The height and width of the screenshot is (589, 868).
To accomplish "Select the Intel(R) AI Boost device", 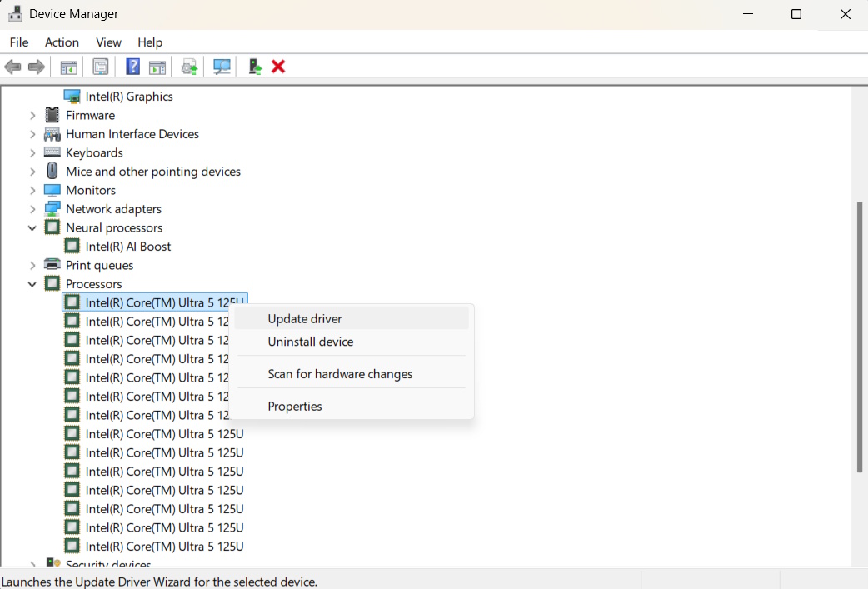I will tap(127, 247).
